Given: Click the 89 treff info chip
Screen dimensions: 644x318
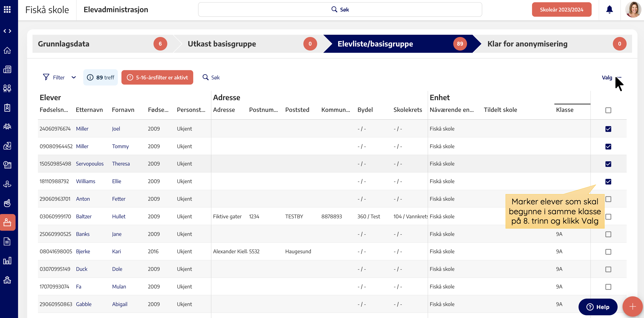Looking at the screenshot, I should (101, 77).
